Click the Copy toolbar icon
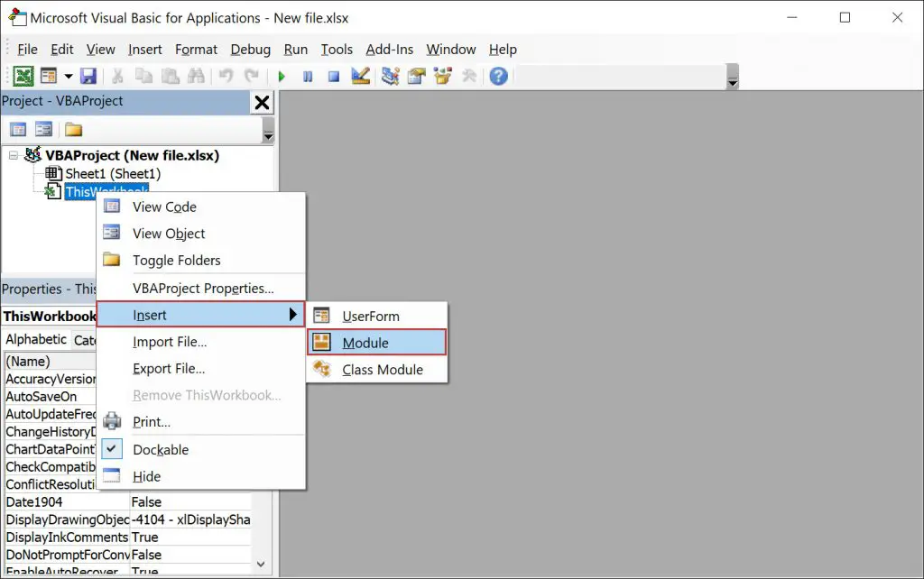The width and height of the screenshot is (924, 579). [143, 76]
